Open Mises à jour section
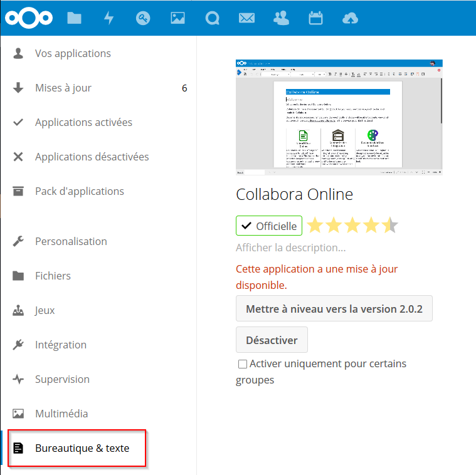The height and width of the screenshot is (475, 476). (x=98, y=88)
